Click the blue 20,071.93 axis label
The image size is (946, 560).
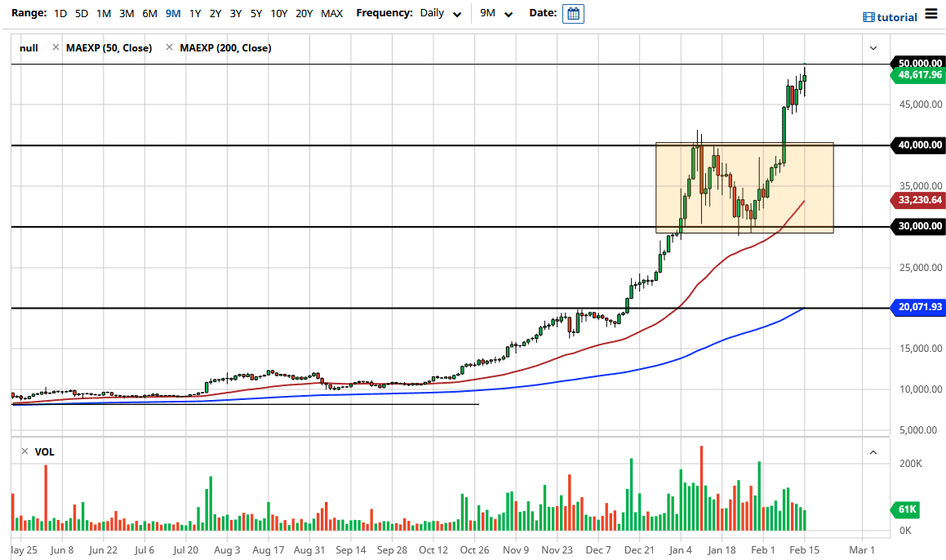click(x=919, y=309)
